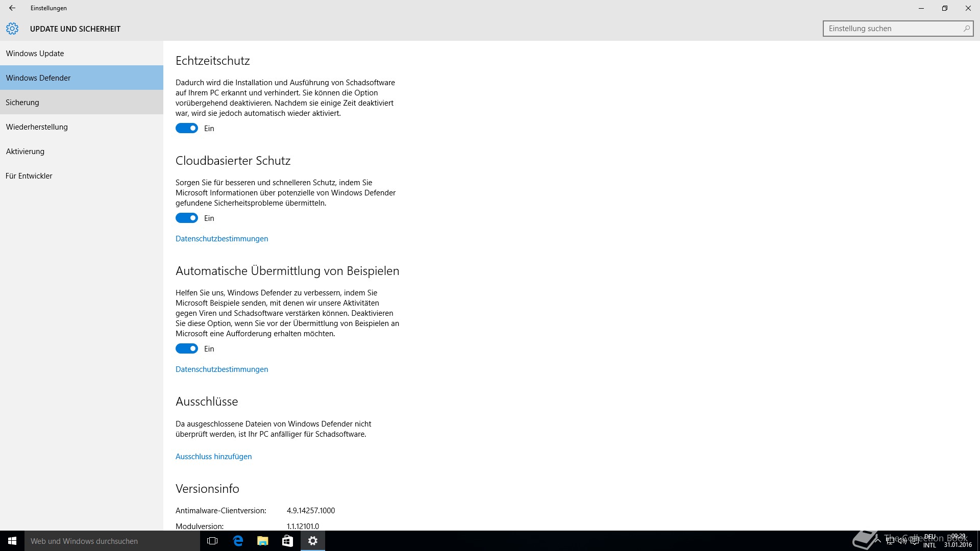
Task: Click the DEU INTL language indicator
Action: point(929,541)
